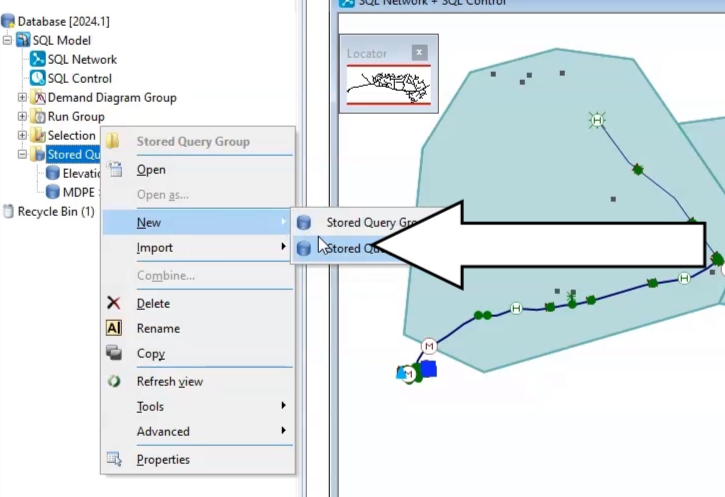Open the Advanced submenu arrow
Viewport: 725px width, 497px height.
(x=283, y=431)
